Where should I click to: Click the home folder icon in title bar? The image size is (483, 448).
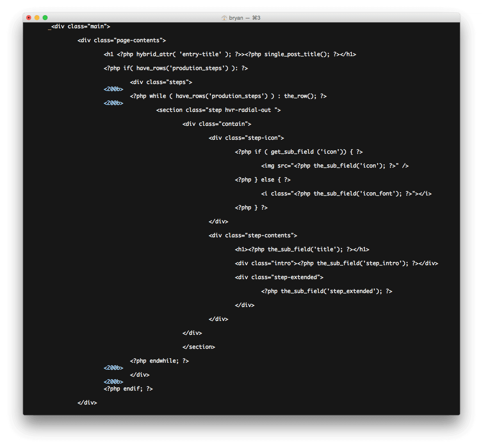224,18
